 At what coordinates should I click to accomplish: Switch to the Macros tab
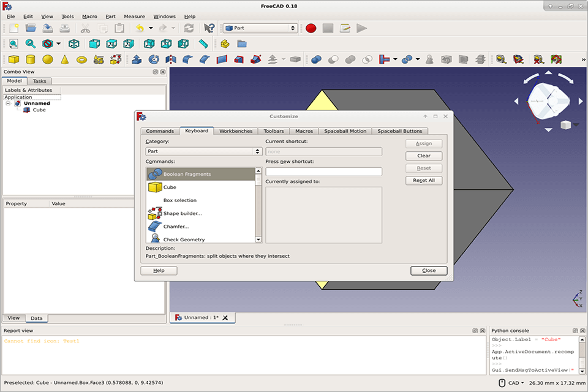coord(304,131)
